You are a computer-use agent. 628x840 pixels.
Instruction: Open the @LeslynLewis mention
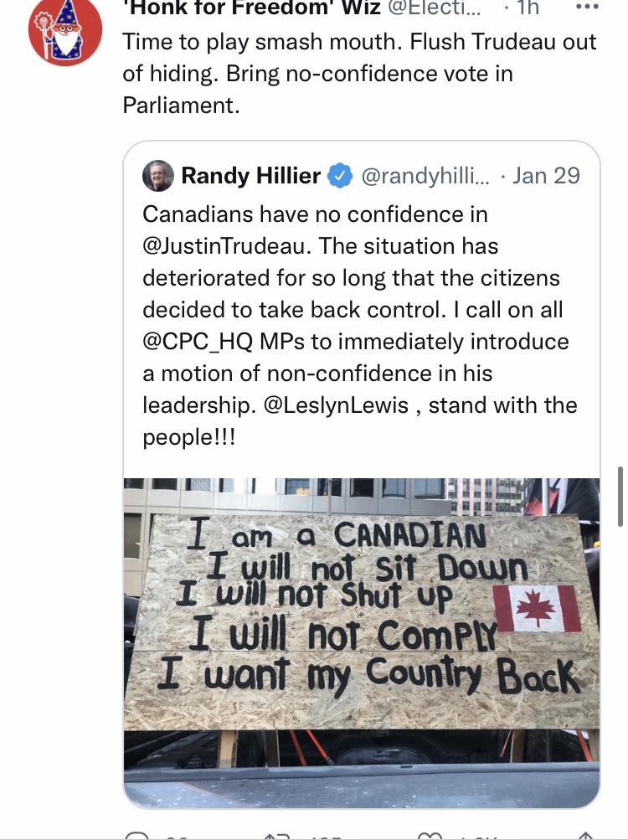pos(336,405)
